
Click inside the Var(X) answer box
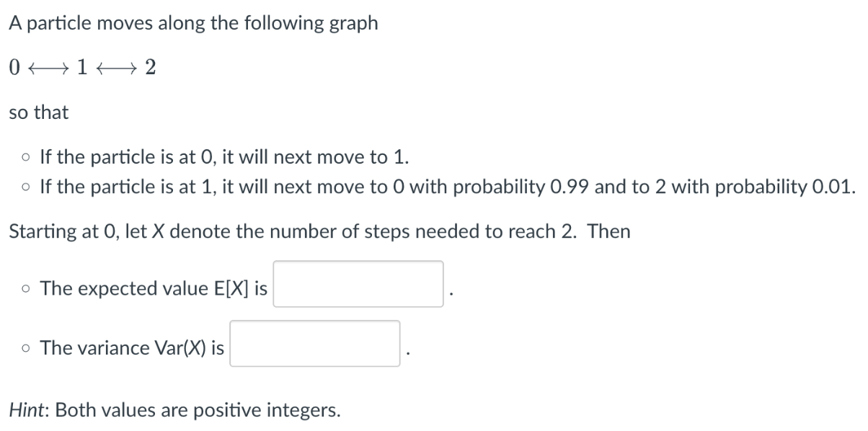point(314,342)
